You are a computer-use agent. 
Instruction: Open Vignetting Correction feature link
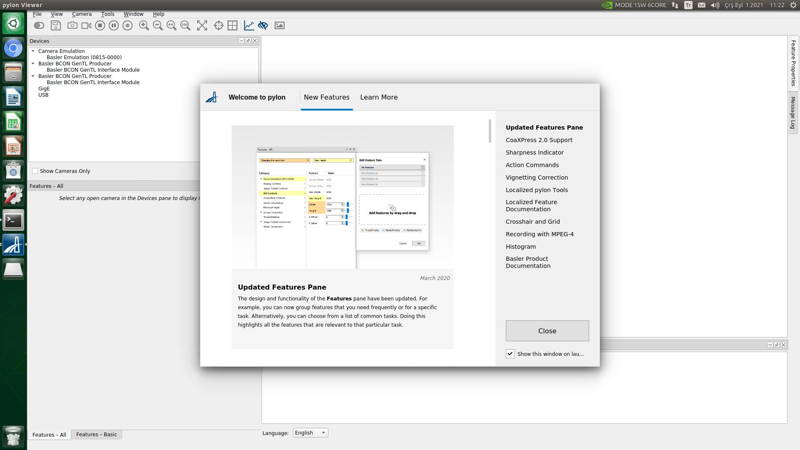click(x=537, y=177)
